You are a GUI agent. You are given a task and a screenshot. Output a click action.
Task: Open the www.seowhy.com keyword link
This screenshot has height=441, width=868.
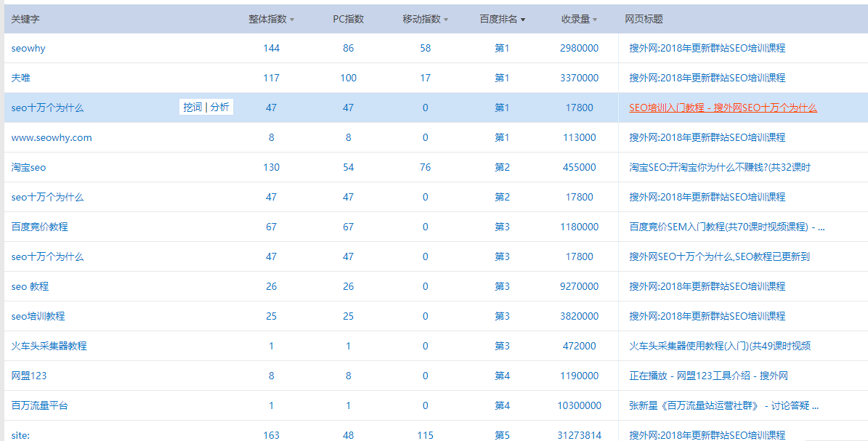tap(52, 138)
